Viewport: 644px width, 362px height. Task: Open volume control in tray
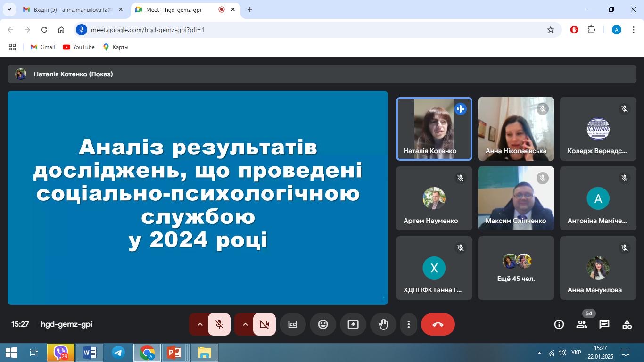tap(562, 353)
